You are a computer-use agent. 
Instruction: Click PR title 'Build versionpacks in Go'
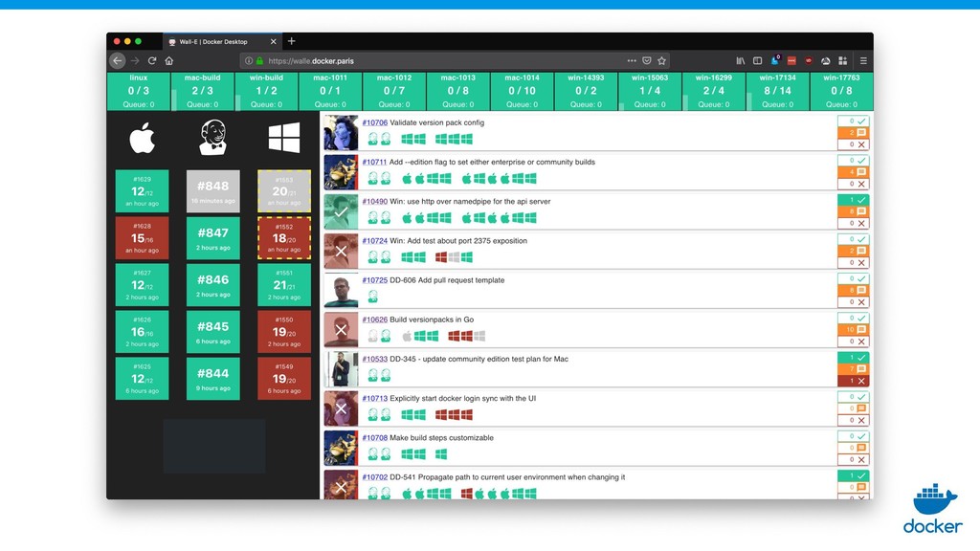[x=432, y=320]
